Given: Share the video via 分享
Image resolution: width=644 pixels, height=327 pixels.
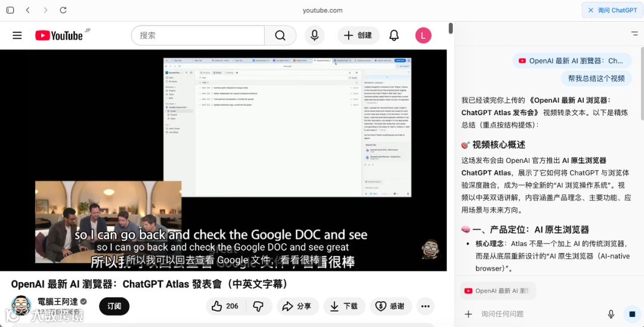Looking at the screenshot, I should coord(298,306).
